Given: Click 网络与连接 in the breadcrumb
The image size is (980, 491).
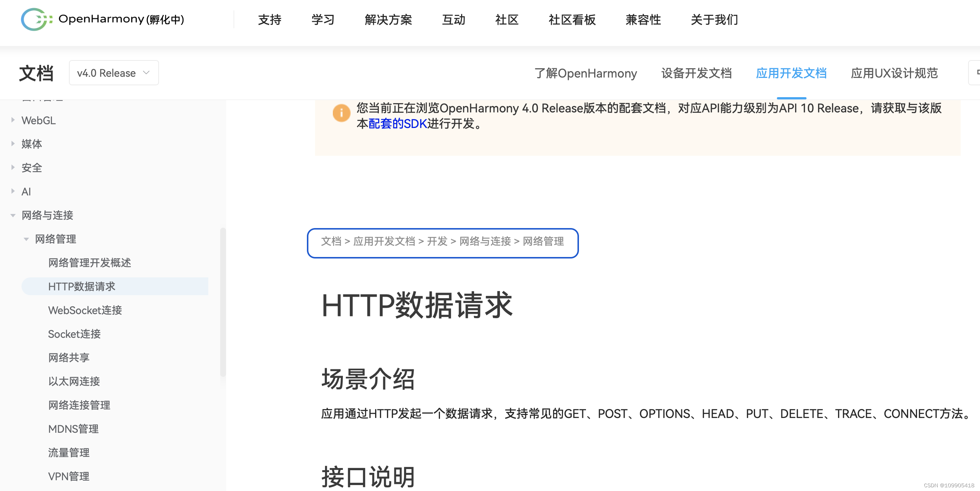Looking at the screenshot, I should click(x=485, y=241).
